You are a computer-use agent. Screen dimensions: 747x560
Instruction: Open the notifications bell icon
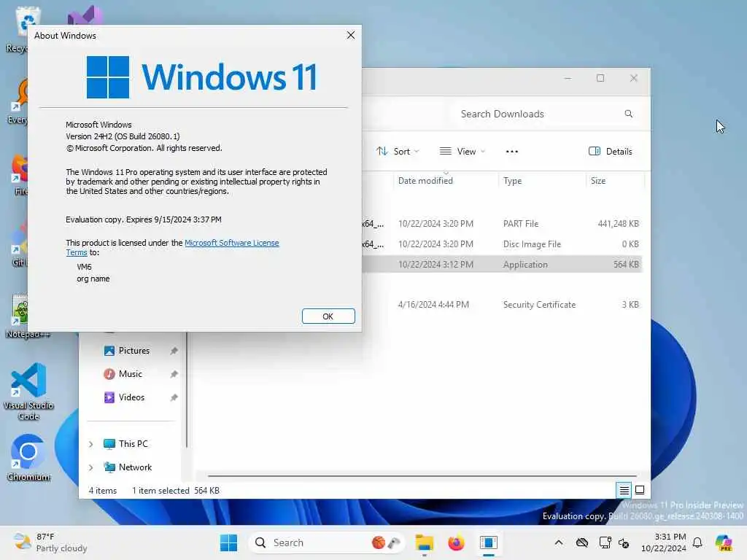coord(697,542)
